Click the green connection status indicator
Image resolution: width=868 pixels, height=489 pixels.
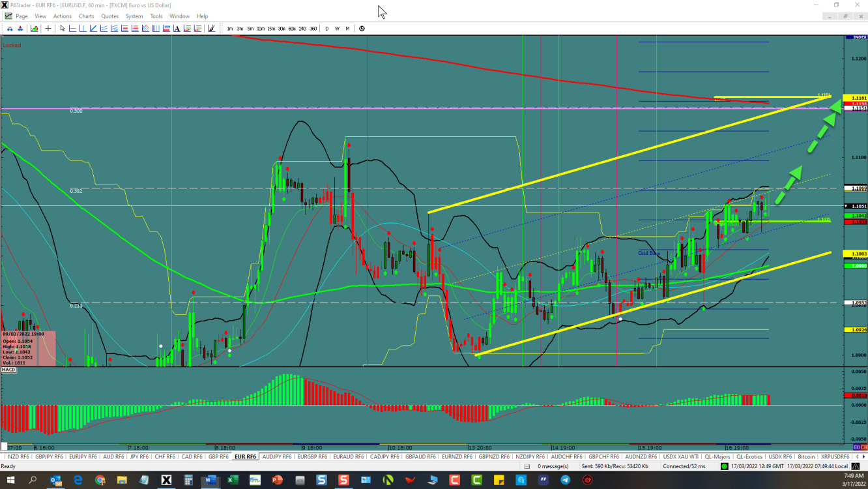[x=724, y=466]
